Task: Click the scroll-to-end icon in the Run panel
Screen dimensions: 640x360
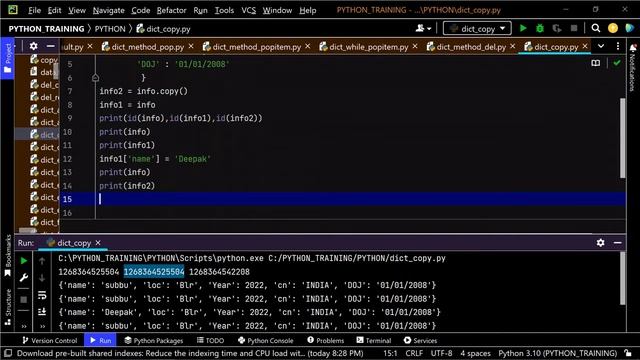Action: point(42,312)
